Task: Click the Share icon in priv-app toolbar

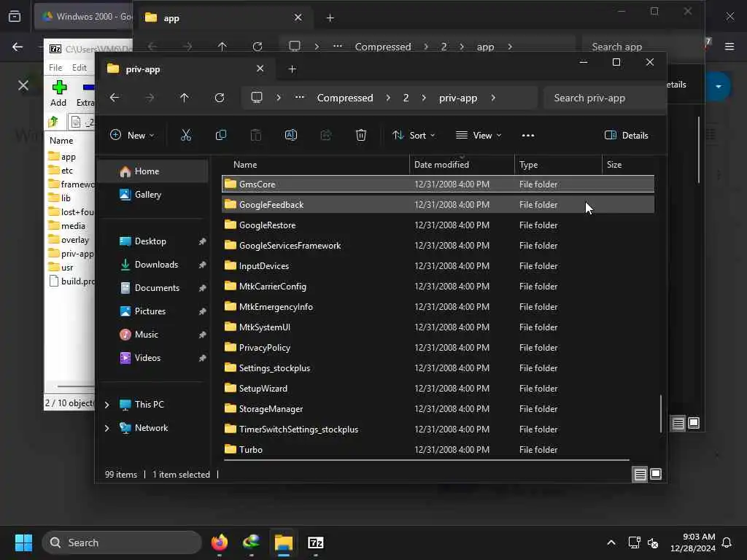Action: coord(326,135)
